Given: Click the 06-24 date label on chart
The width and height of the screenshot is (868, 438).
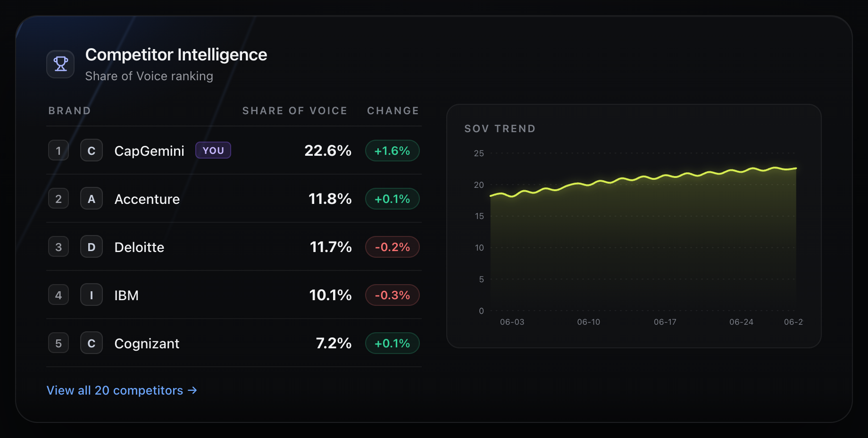Looking at the screenshot, I should [742, 322].
